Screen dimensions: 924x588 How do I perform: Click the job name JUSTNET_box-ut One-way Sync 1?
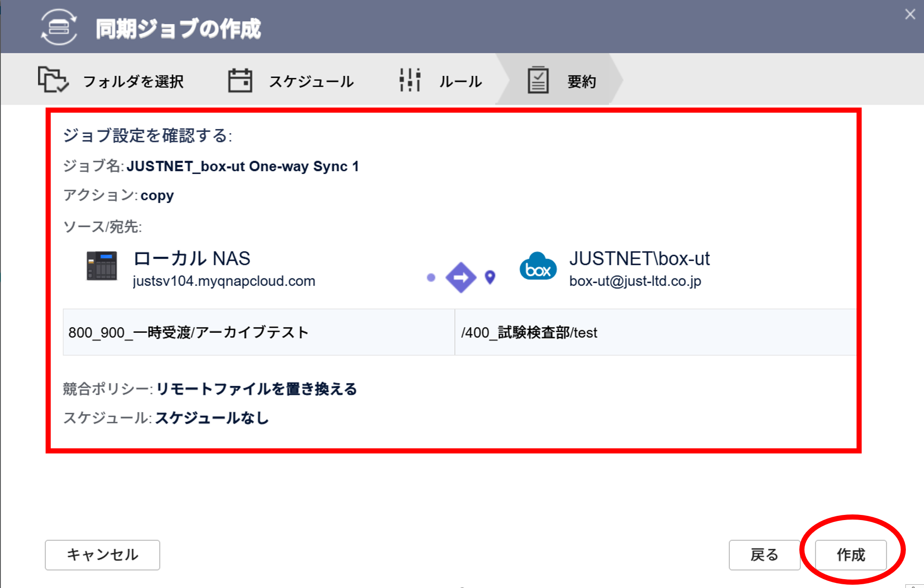pyautogui.click(x=242, y=166)
